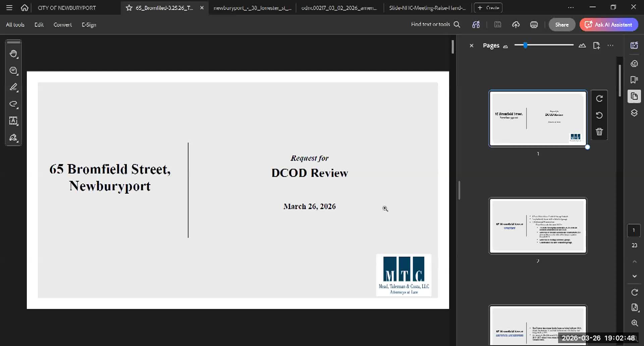Click Ask AI Assistant button

click(608, 24)
